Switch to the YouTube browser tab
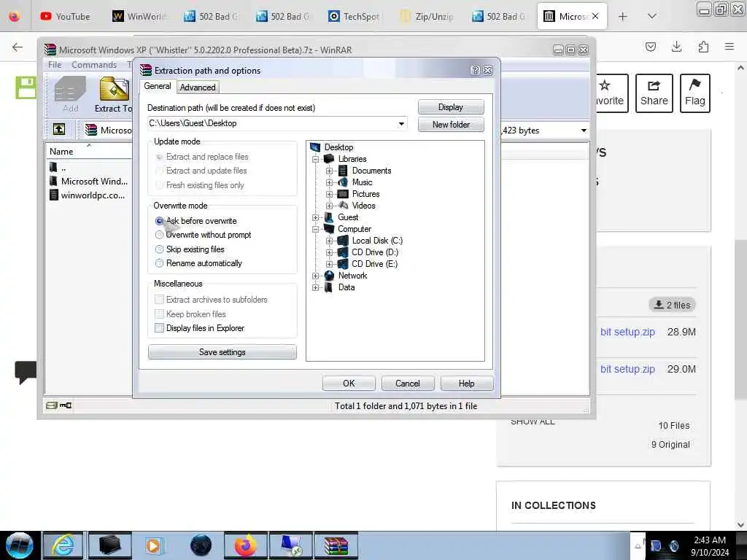 tap(66, 16)
